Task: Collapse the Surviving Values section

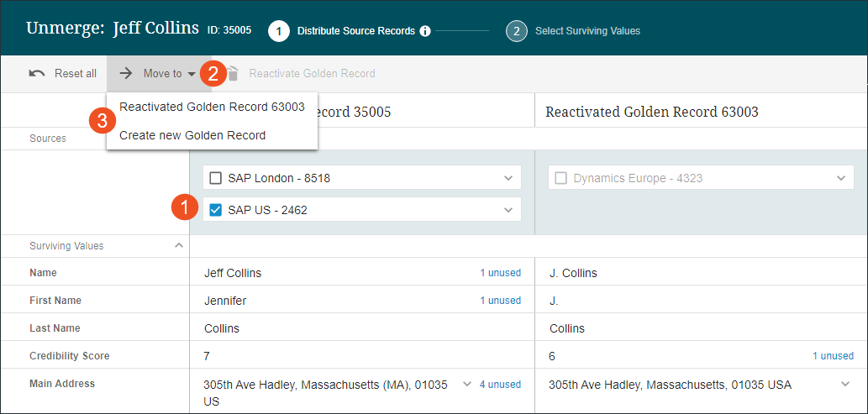Action: pyautogui.click(x=178, y=246)
